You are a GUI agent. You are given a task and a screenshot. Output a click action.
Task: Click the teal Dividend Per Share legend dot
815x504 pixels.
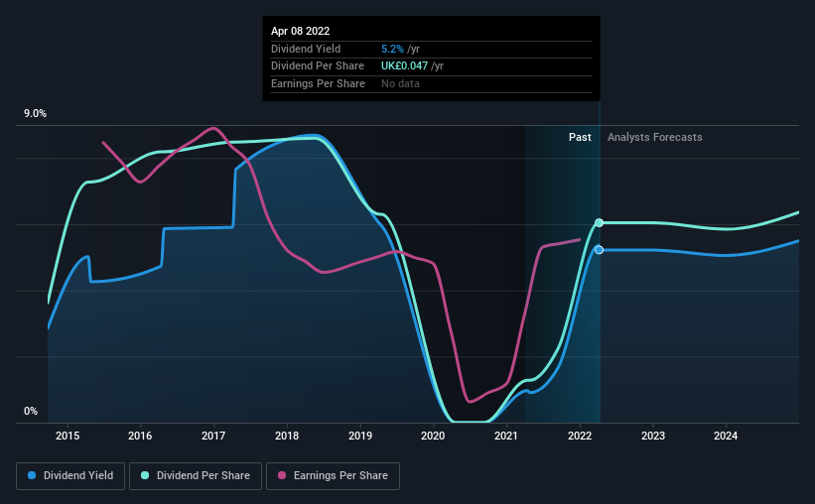pyautogui.click(x=145, y=475)
